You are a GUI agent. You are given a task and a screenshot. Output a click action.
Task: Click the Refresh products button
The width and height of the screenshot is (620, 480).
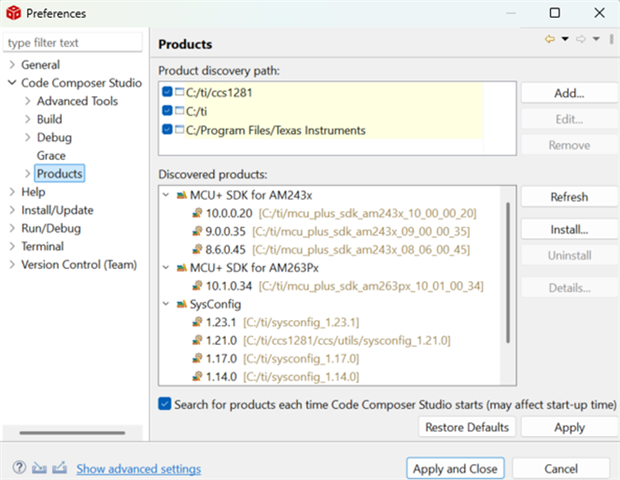569,197
